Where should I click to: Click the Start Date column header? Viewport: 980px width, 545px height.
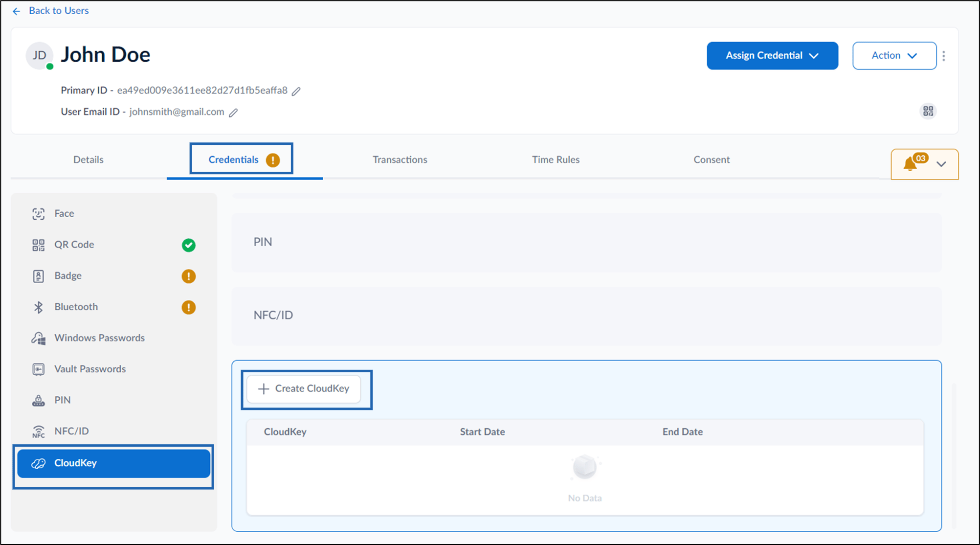pyautogui.click(x=482, y=432)
